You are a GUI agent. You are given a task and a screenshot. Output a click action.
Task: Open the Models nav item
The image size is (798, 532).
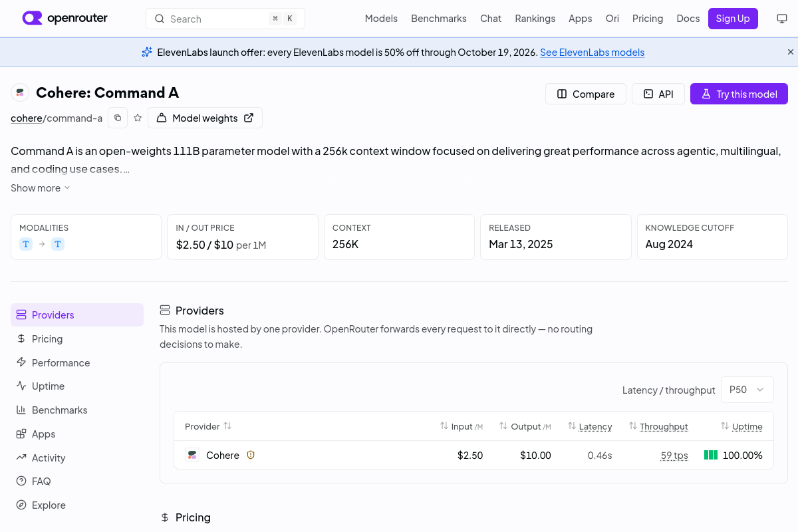click(381, 19)
